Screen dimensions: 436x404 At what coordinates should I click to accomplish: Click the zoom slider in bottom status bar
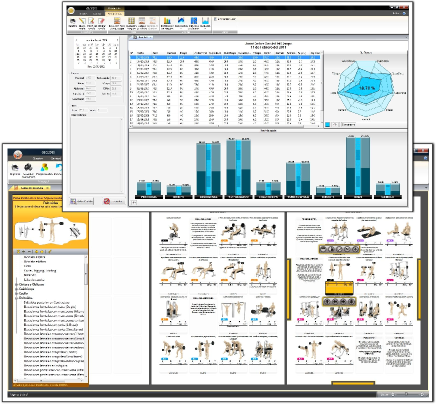pos(406,394)
